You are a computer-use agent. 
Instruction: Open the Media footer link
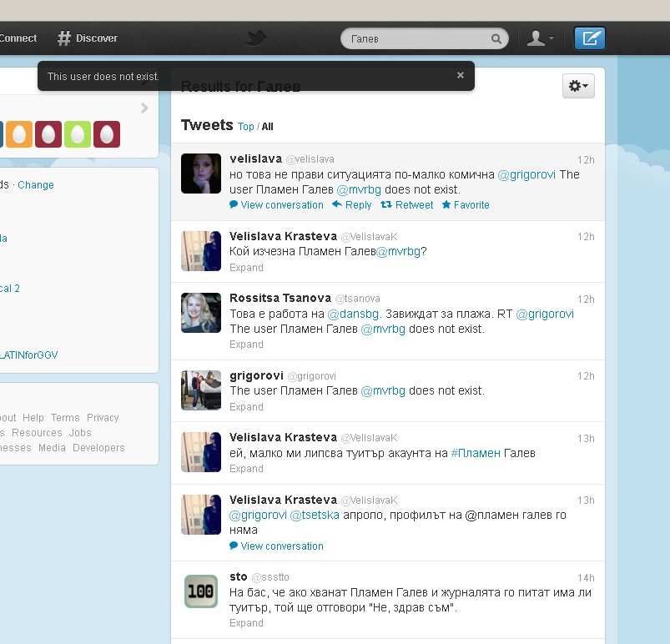(x=52, y=448)
